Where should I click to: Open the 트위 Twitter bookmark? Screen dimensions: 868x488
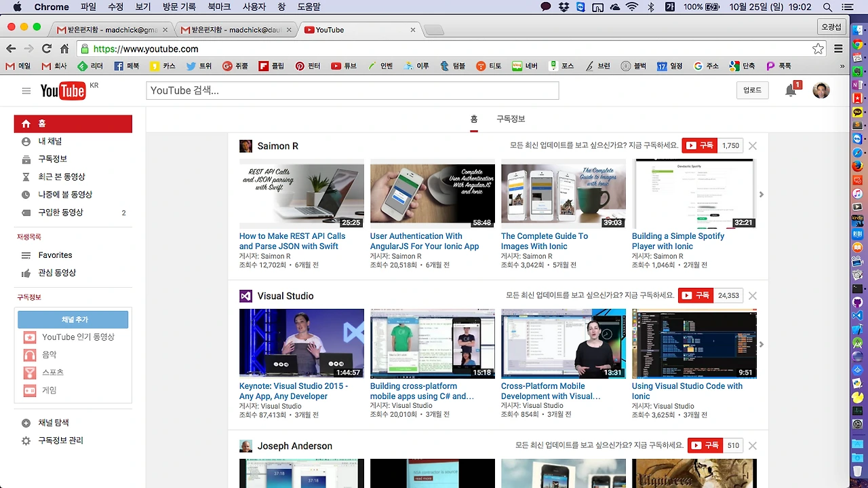(x=199, y=66)
